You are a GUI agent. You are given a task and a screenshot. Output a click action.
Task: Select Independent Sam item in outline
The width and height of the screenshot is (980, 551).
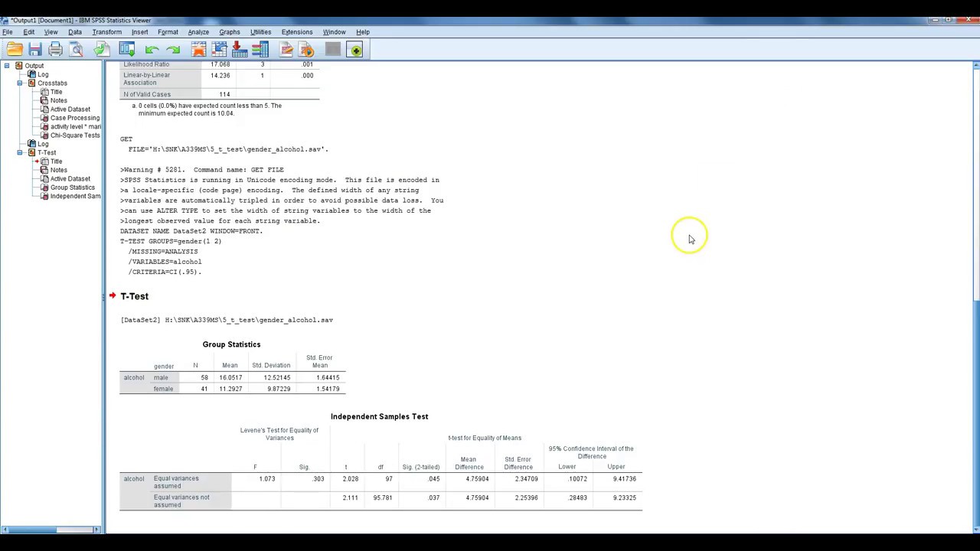coord(75,196)
